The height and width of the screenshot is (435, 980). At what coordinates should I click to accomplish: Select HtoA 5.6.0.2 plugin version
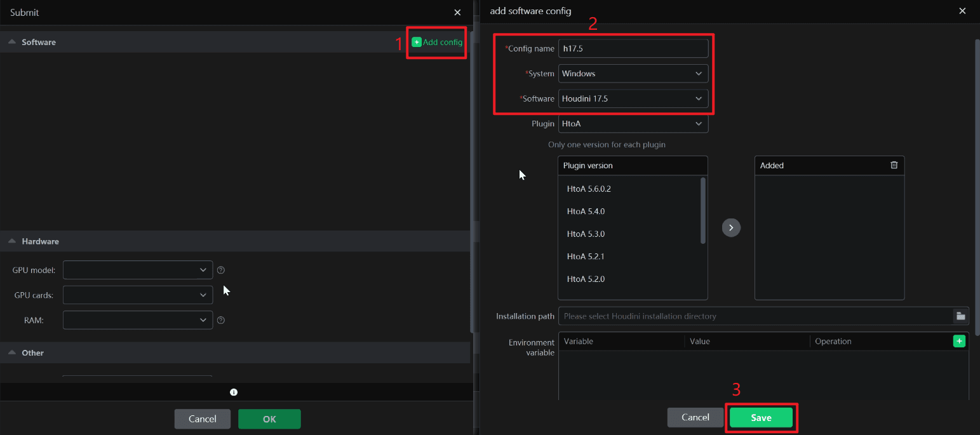click(589, 189)
